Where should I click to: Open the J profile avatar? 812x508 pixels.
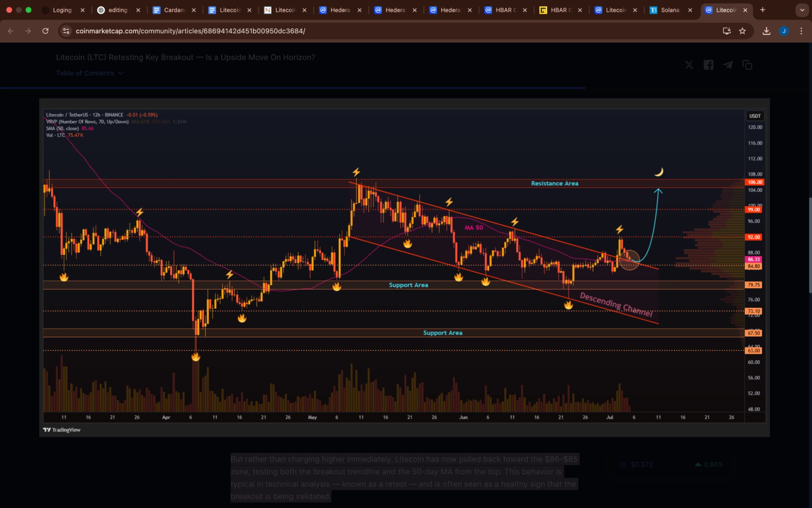tap(784, 31)
